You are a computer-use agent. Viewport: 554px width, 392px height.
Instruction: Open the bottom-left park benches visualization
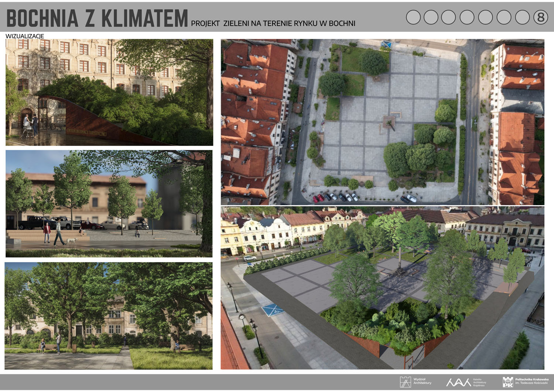pos(109,316)
